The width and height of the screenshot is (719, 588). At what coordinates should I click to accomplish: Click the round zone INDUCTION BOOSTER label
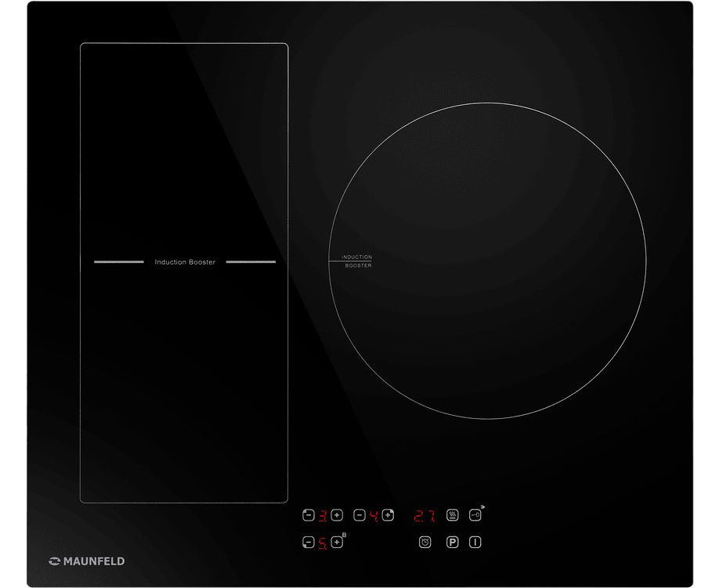(356, 262)
